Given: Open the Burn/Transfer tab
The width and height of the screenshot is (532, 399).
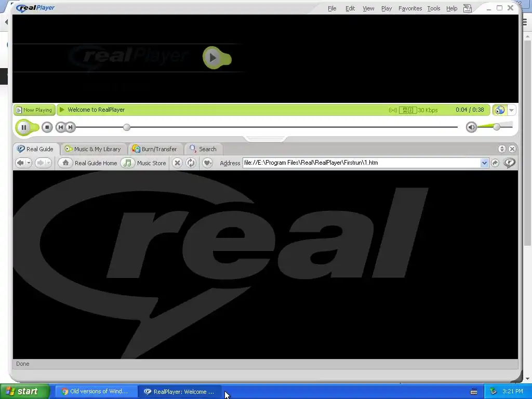Looking at the screenshot, I should pyautogui.click(x=154, y=149).
